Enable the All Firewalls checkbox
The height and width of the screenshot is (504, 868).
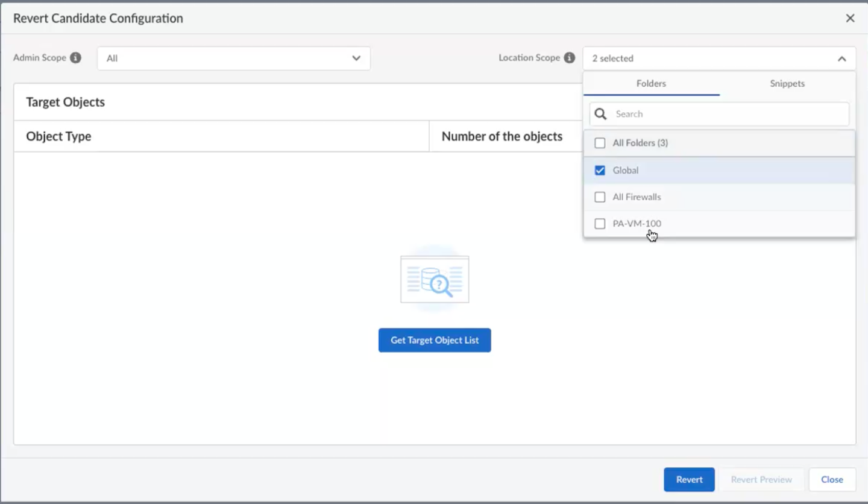600,197
